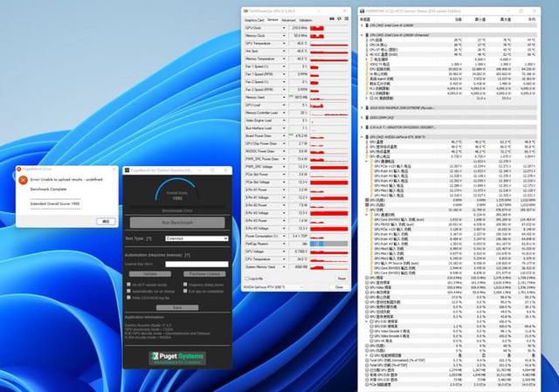Click Run Benchmark button
The width and height of the screenshot is (559, 392).
pos(177,223)
